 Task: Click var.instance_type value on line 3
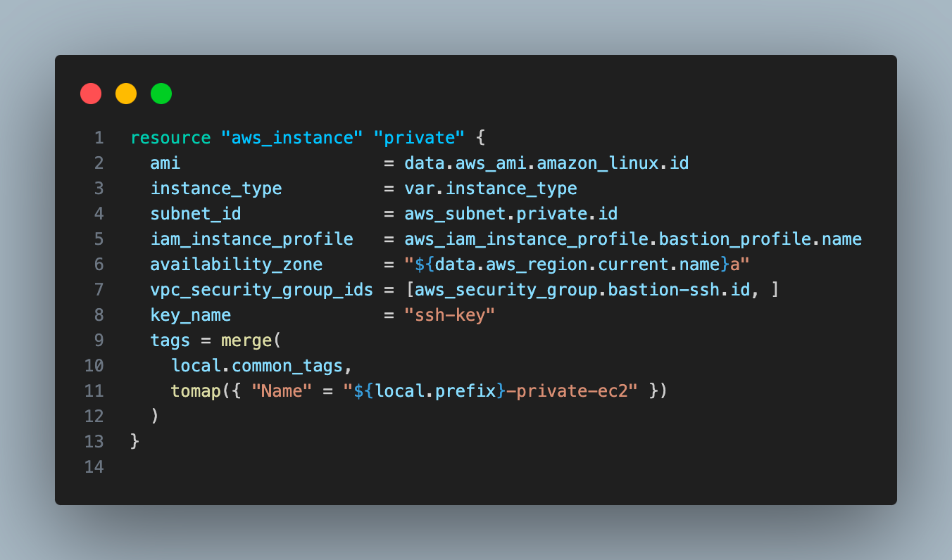click(491, 189)
